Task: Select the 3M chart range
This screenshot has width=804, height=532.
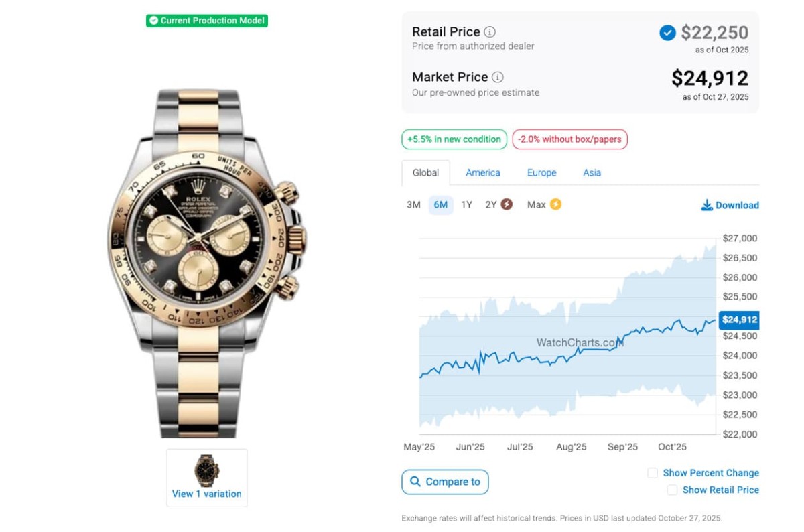Action: (413, 205)
